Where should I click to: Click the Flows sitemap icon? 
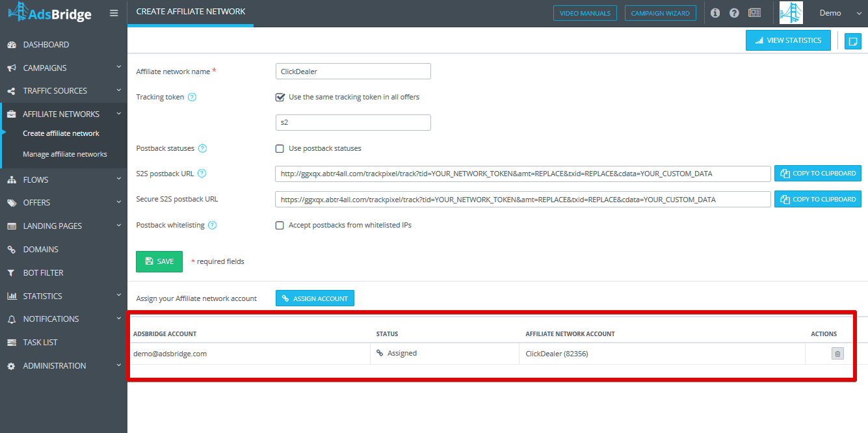(x=11, y=180)
